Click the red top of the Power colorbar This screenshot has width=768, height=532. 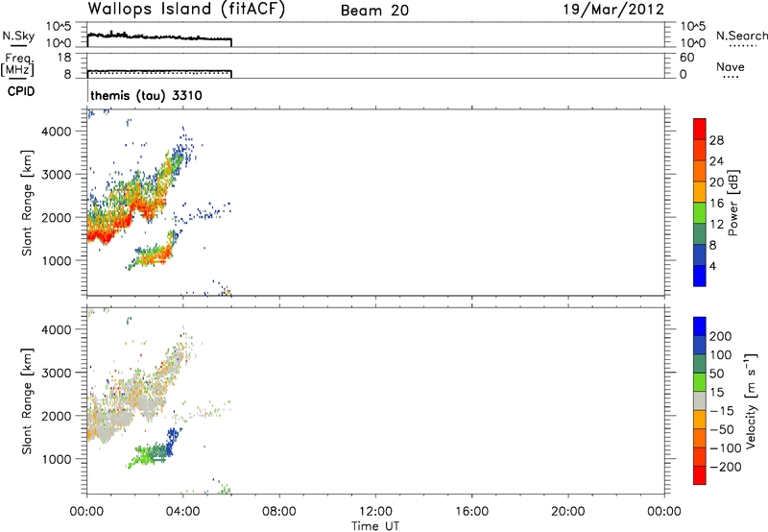click(x=700, y=129)
